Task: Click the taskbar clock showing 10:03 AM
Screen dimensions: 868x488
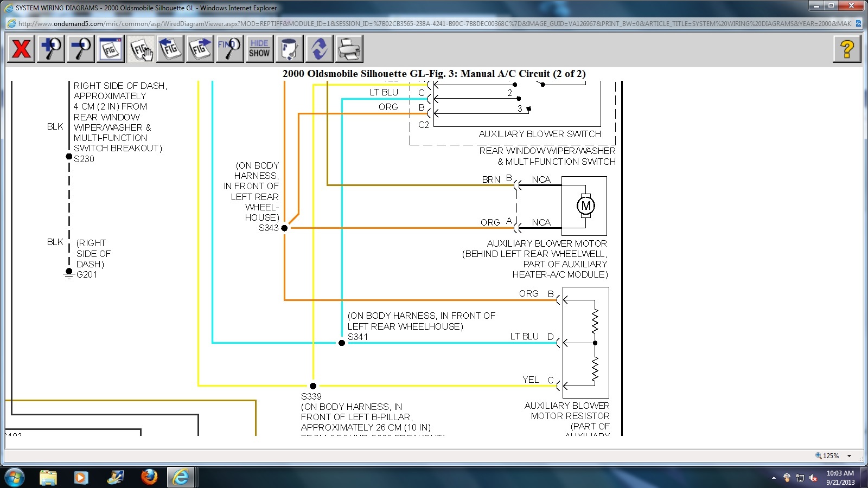Action: [840, 478]
